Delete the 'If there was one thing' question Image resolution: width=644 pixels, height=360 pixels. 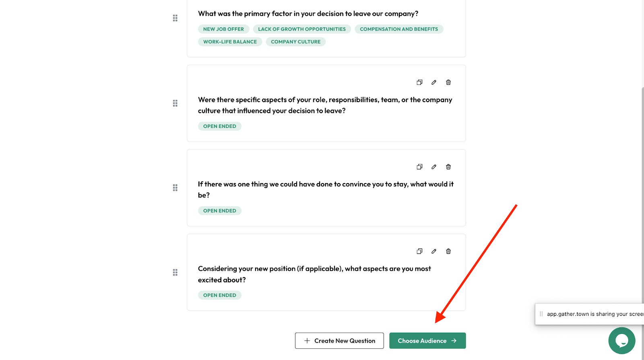tap(448, 167)
